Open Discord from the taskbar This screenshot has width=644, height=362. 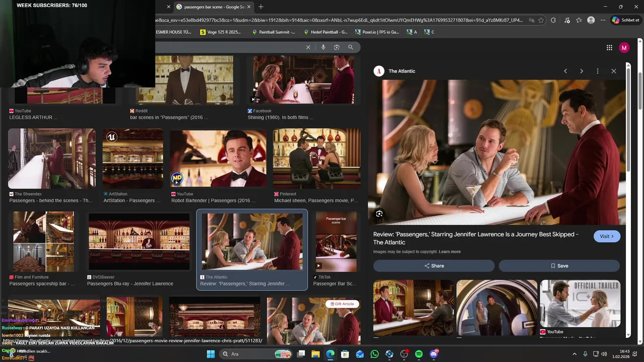[434, 354]
